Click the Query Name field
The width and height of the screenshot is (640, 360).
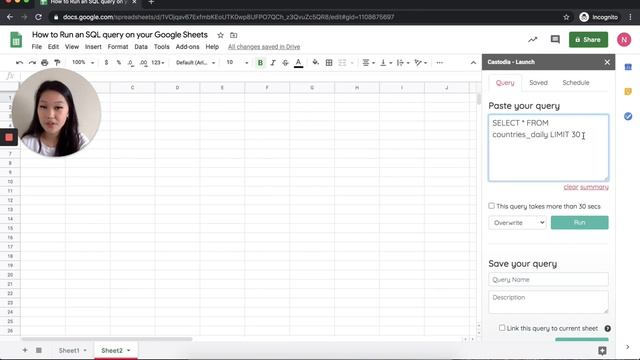[548, 280]
